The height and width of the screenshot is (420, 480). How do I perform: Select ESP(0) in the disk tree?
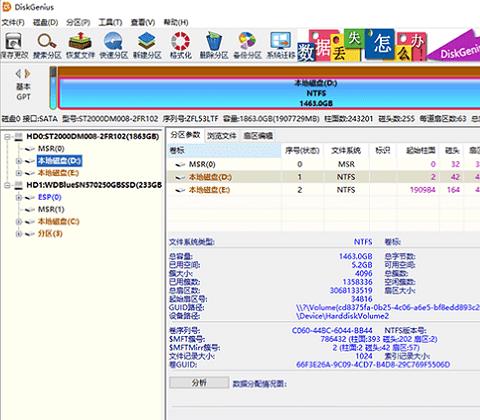[x=50, y=197]
